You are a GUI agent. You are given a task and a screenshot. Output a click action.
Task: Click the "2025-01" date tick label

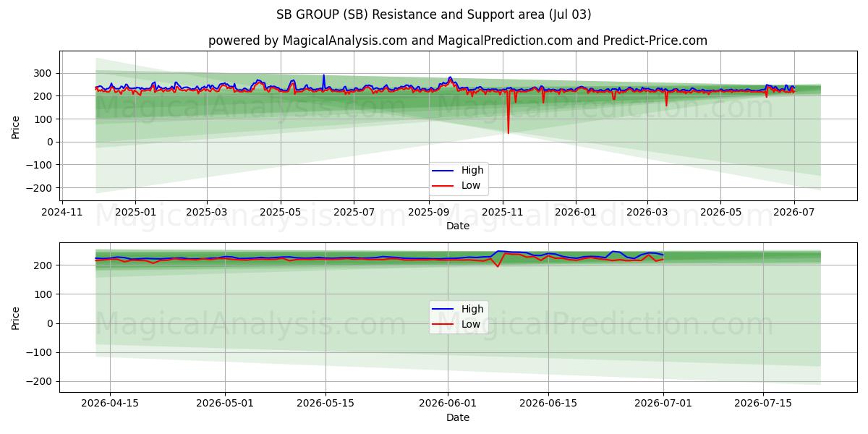(x=135, y=212)
